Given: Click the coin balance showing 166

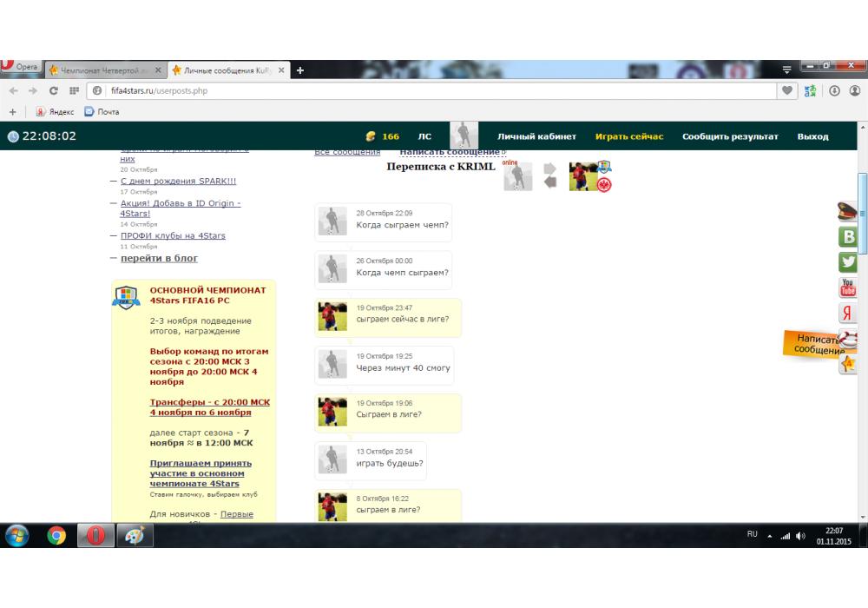Looking at the screenshot, I should 383,136.
